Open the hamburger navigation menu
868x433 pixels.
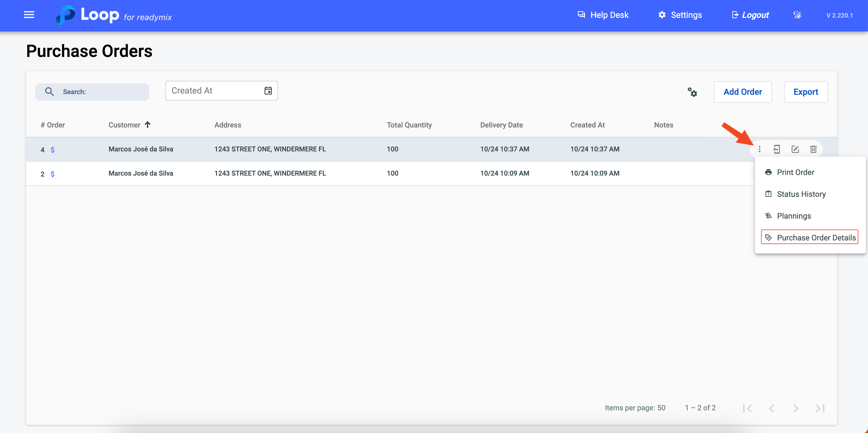tap(29, 15)
